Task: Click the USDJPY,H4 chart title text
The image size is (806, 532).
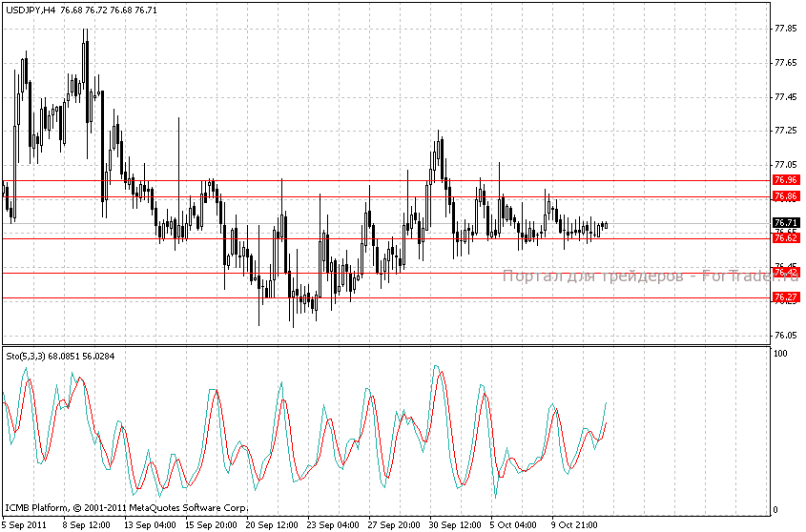Action: tap(30, 10)
